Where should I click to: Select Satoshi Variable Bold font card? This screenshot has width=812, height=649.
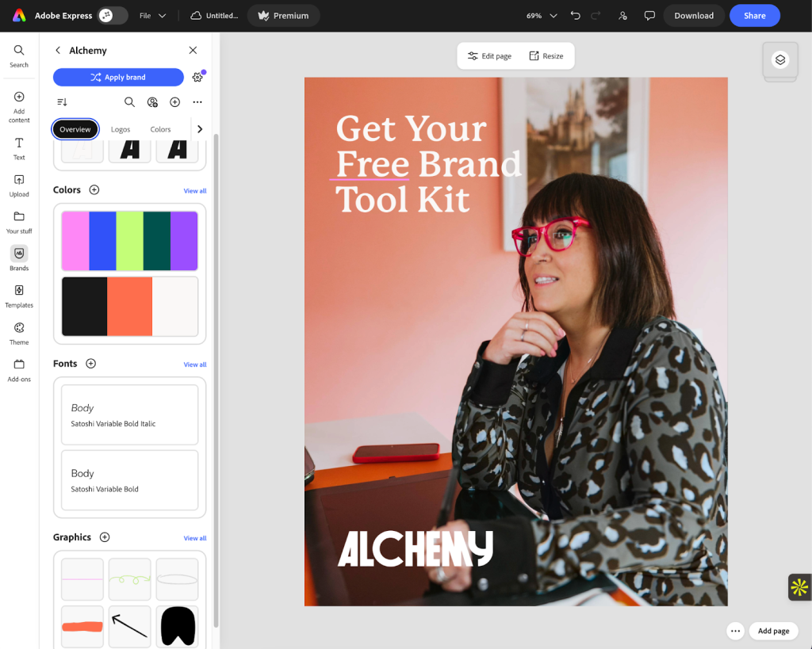pos(129,479)
